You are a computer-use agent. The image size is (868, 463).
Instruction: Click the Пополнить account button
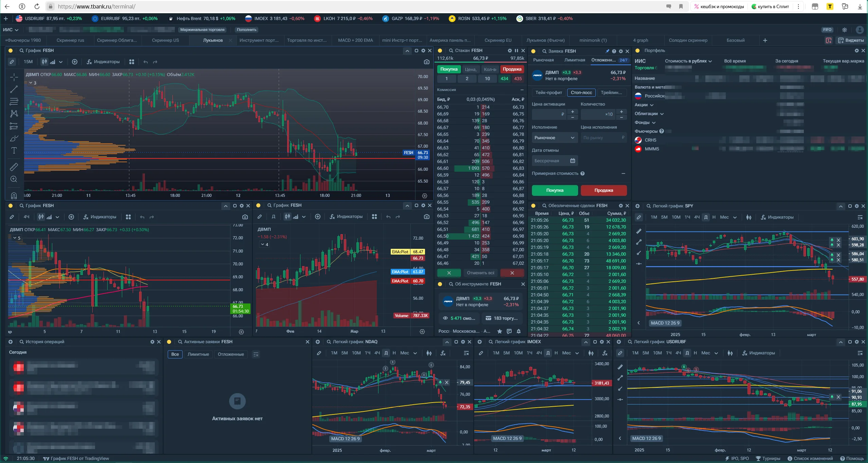pos(246,30)
